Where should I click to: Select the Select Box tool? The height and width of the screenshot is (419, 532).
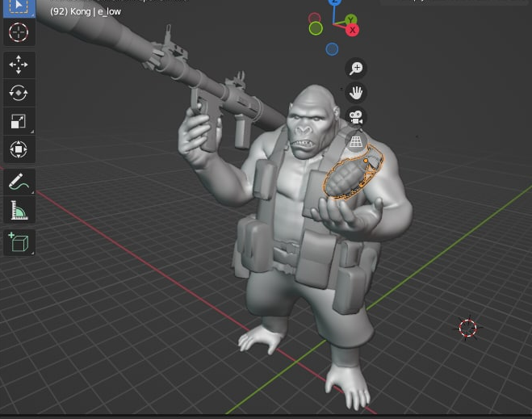(x=19, y=7)
